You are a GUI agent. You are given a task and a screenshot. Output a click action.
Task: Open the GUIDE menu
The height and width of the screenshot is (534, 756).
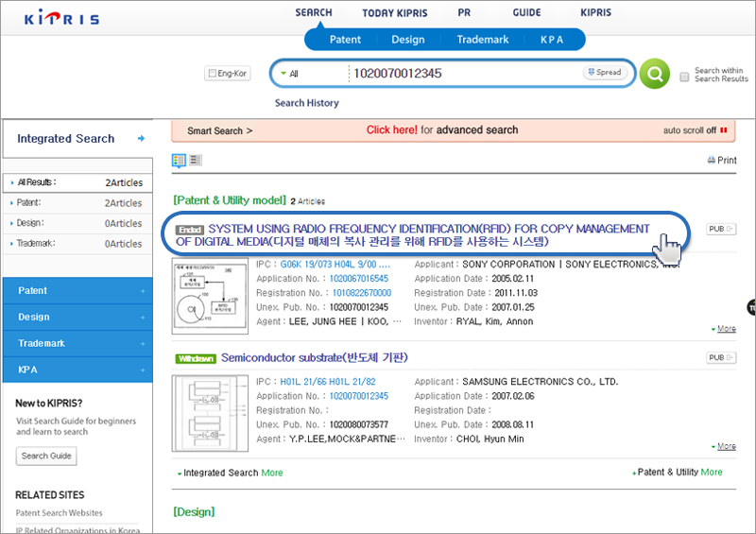click(526, 12)
